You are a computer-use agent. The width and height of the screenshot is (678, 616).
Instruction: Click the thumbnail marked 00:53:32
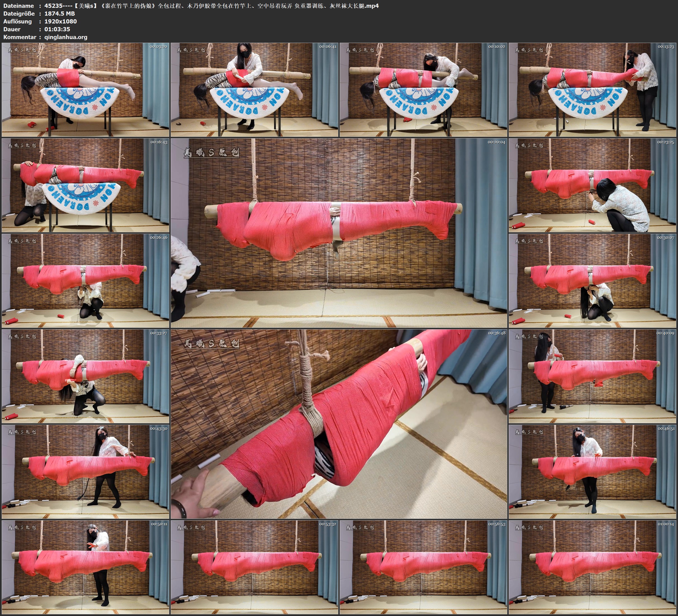click(x=254, y=567)
